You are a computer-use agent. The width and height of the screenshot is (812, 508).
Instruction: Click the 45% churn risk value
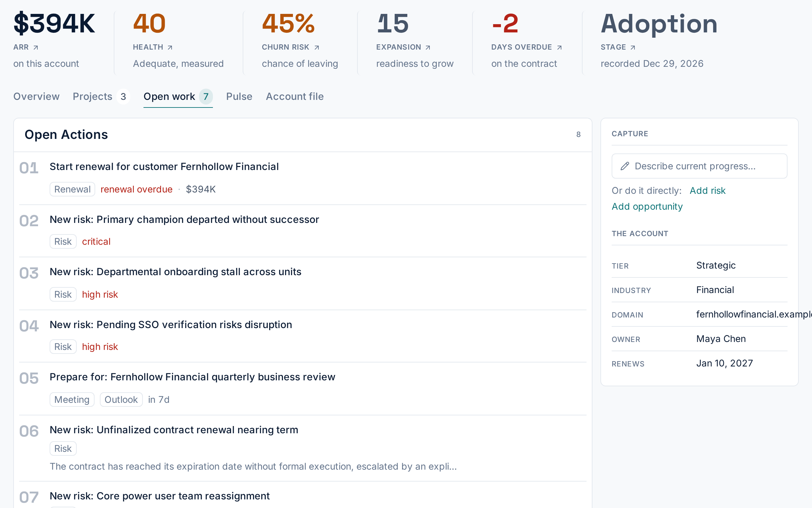288,23
